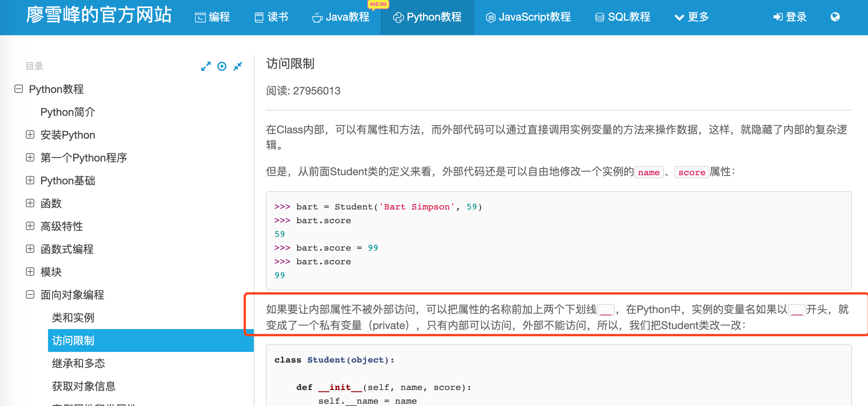This screenshot has width=868, height=406.
Task: Go to 廖雪峰的官方网站 home page
Action: 99,16
